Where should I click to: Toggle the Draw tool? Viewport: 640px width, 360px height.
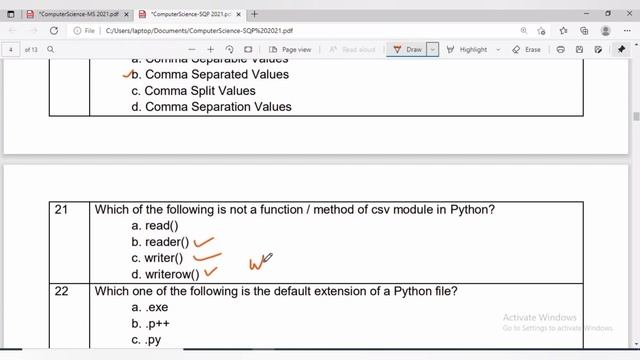tap(407, 49)
